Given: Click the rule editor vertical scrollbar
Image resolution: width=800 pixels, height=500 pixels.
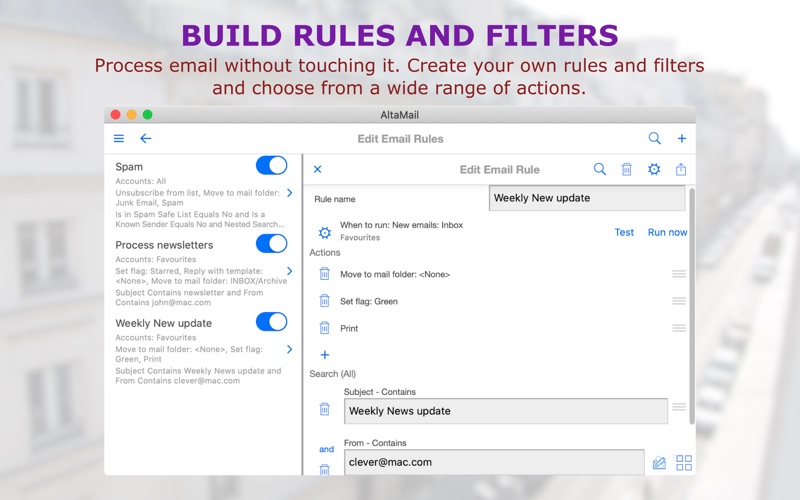Looking at the screenshot, I should pyautogui.click(x=692, y=306).
